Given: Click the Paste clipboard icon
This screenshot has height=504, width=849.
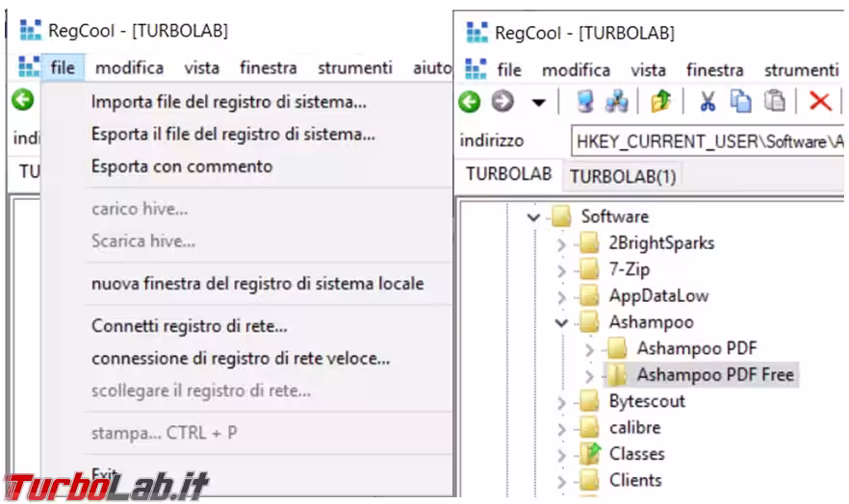Looking at the screenshot, I should (774, 101).
